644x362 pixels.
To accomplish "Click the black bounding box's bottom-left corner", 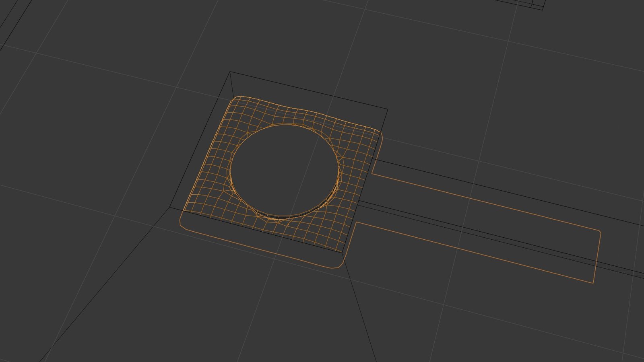I will coord(169,208).
